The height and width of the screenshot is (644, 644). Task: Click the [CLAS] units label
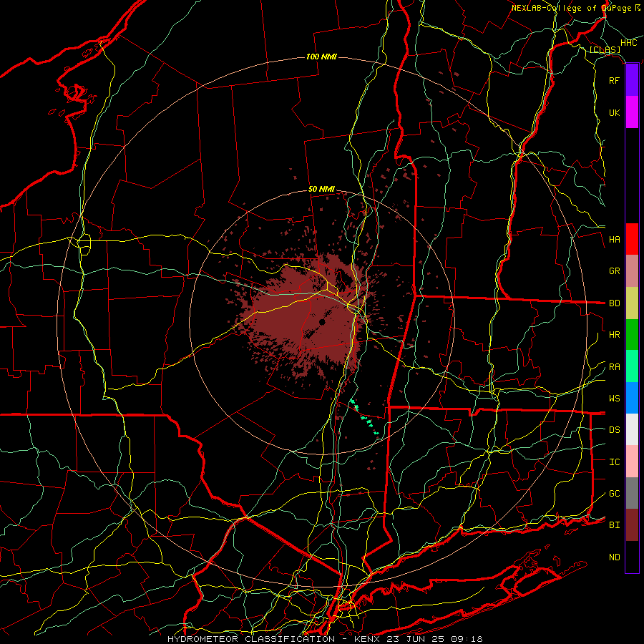click(605, 50)
